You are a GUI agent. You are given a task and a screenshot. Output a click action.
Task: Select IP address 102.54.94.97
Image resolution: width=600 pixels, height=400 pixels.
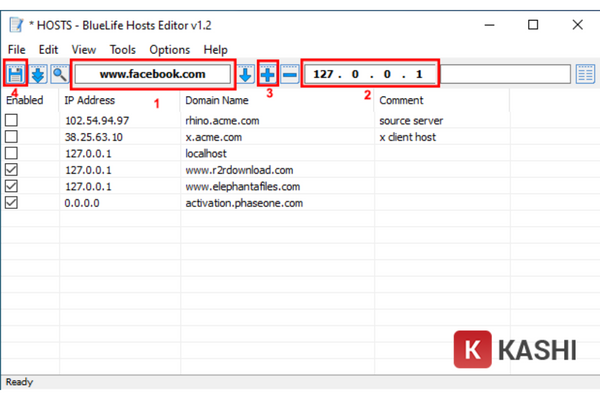(x=97, y=121)
